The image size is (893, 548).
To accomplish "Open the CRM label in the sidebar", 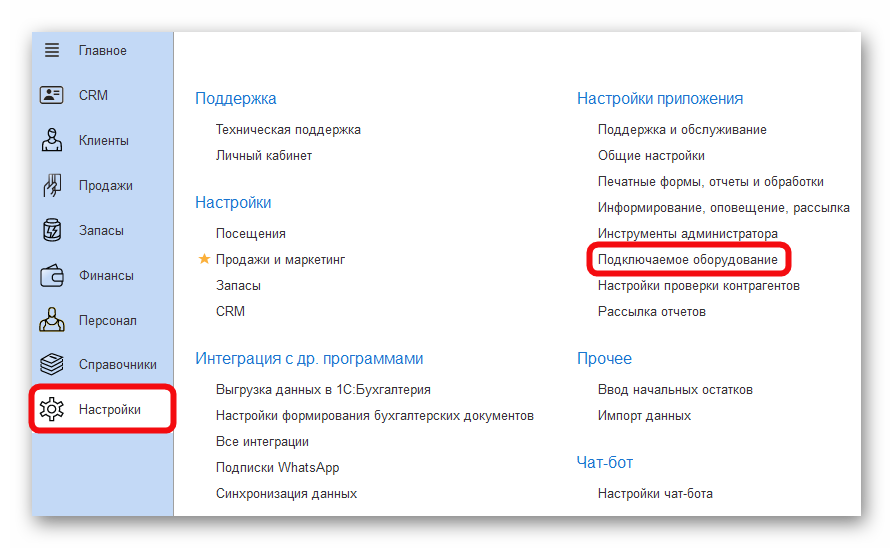I will click(93, 95).
